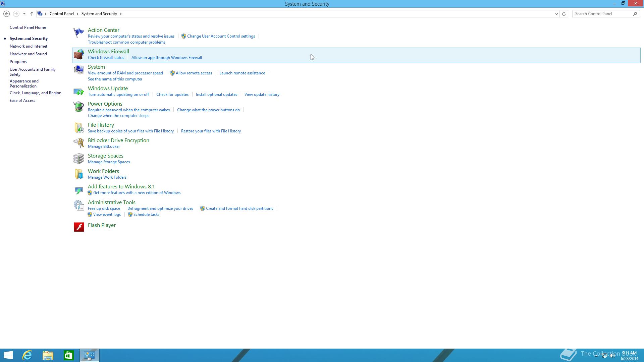644x362 pixels.
Task: Click Check for updates link
Action: 172,95
